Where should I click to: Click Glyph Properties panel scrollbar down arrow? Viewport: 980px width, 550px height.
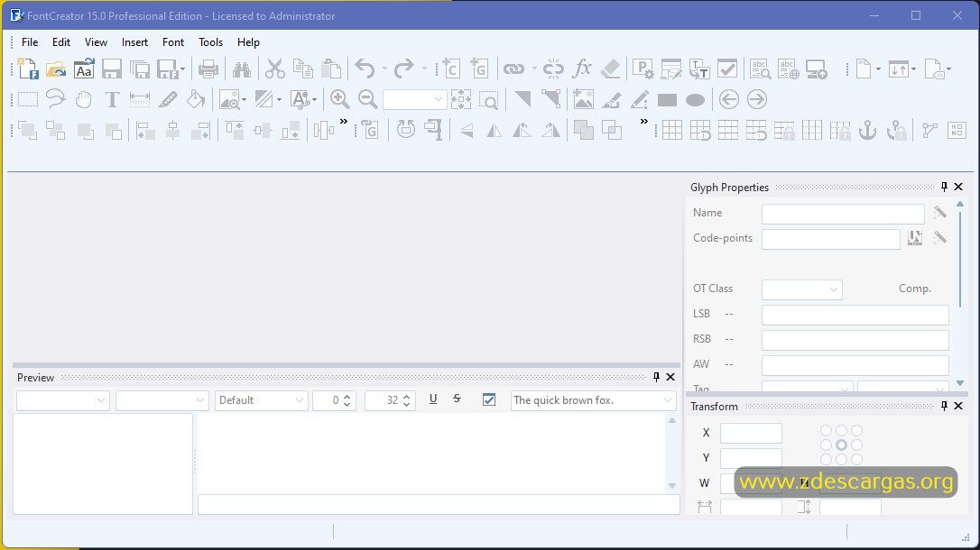[960, 383]
